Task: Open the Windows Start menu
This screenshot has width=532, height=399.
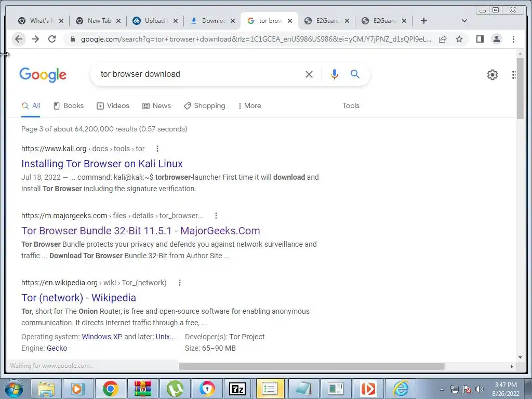Action: (x=13, y=389)
